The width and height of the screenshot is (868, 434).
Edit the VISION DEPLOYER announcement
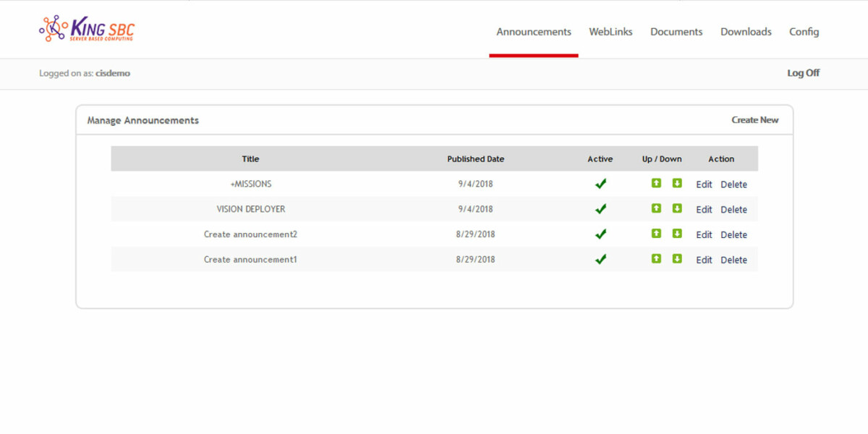(x=704, y=209)
